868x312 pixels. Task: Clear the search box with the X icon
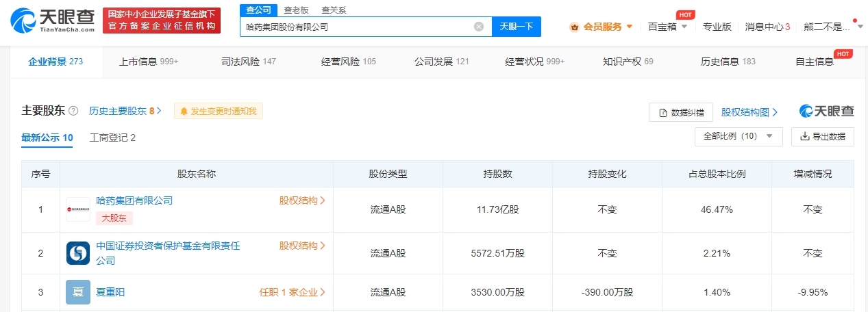pos(479,27)
